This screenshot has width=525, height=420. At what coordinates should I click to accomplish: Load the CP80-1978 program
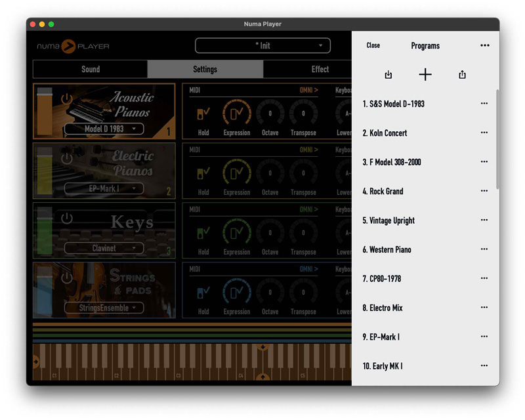[x=382, y=279]
